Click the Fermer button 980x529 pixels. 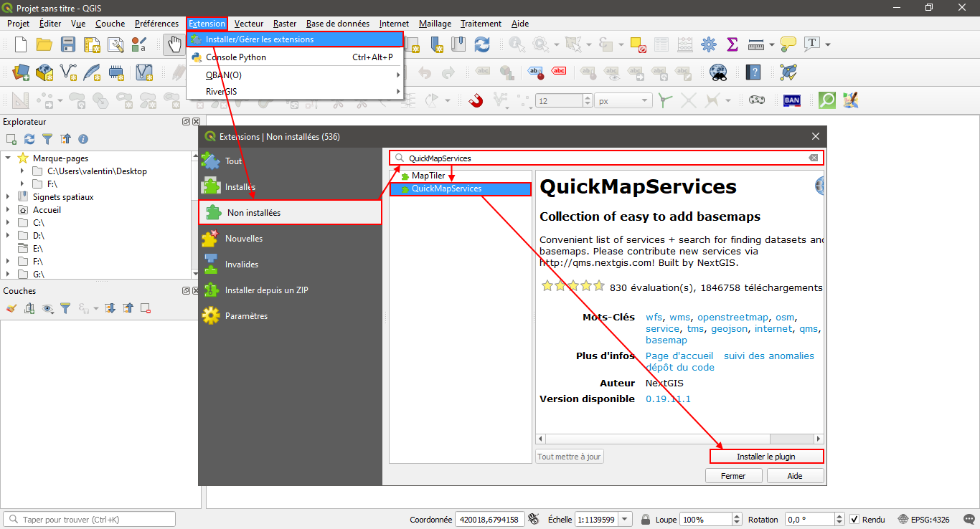pos(733,476)
